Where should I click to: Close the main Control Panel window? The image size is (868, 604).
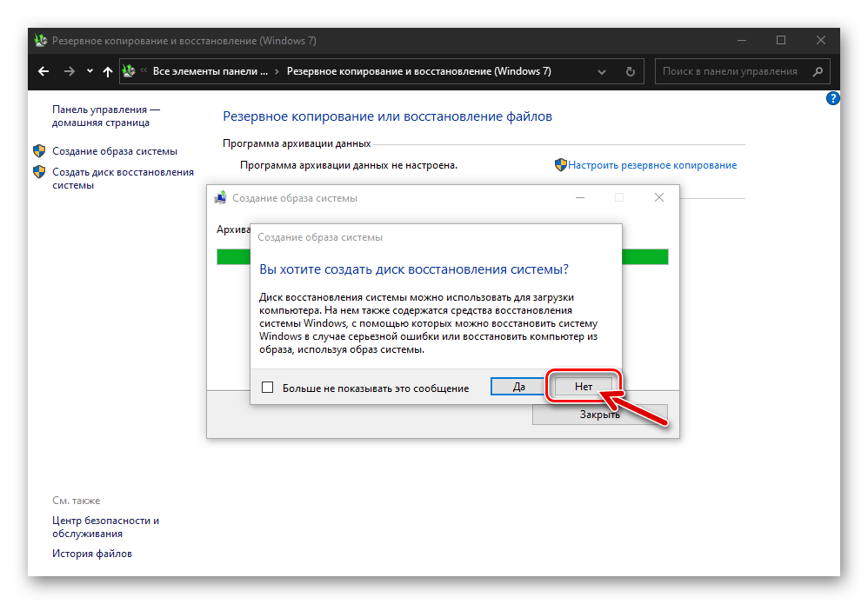[x=821, y=40]
